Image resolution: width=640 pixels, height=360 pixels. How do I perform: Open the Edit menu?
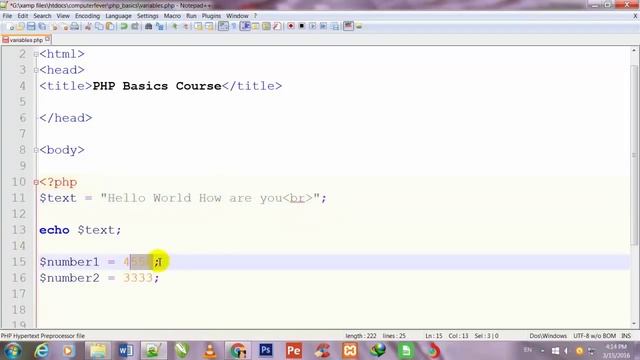pyautogui.click(x=23, y=16)
